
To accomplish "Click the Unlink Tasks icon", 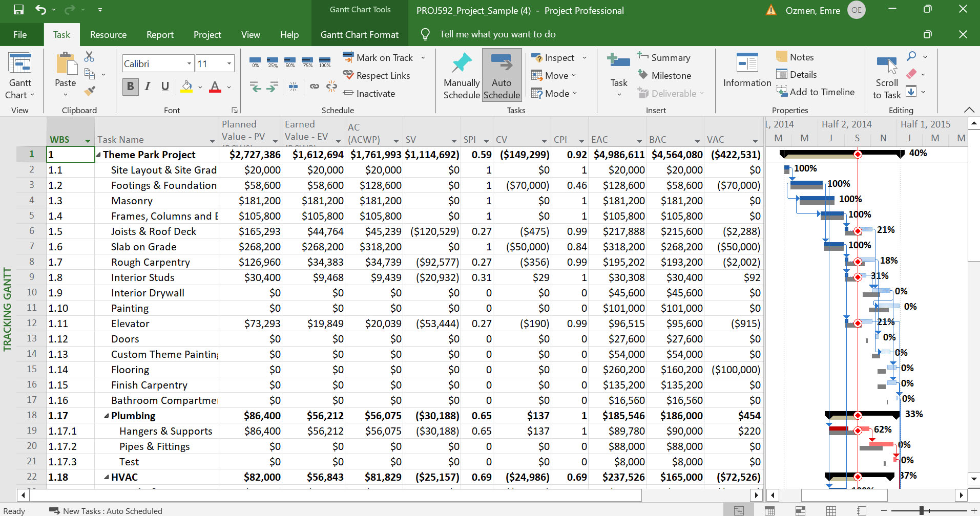I will (x=332, y=87).
